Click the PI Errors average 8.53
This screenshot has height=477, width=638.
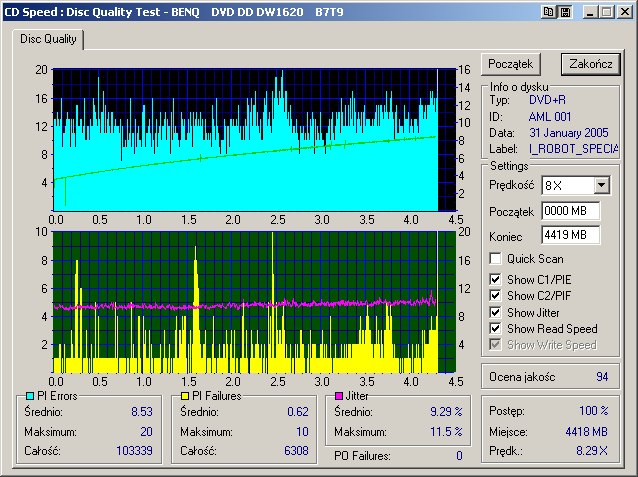[142, 412]
